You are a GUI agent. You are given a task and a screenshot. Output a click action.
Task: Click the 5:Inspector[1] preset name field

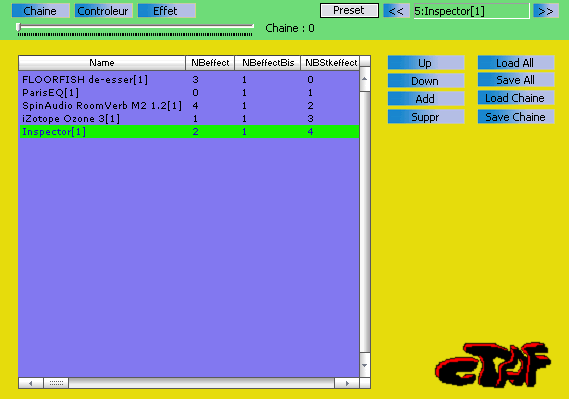[471, 11]
